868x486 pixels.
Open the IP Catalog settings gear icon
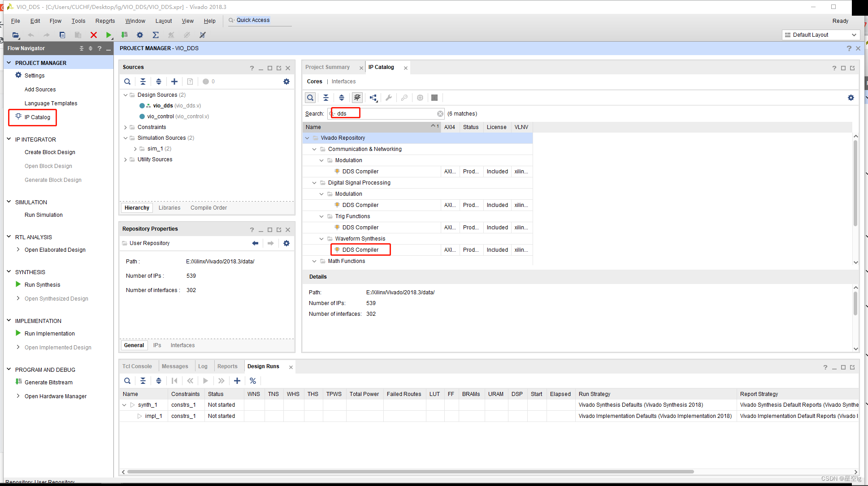[x=851, y=98]
